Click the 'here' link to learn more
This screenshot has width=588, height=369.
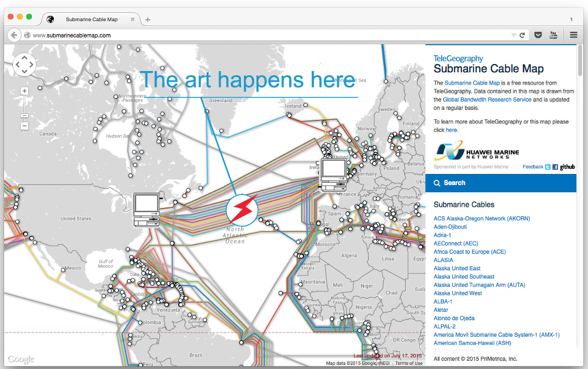[452, 130]
